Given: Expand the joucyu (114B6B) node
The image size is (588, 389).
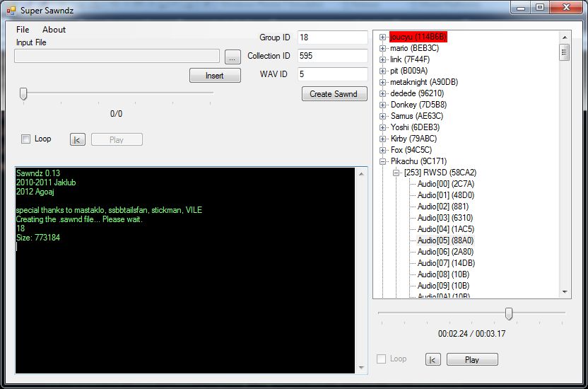Looking at the screenshot, I should pyautogui.click(x=382, y=37).
